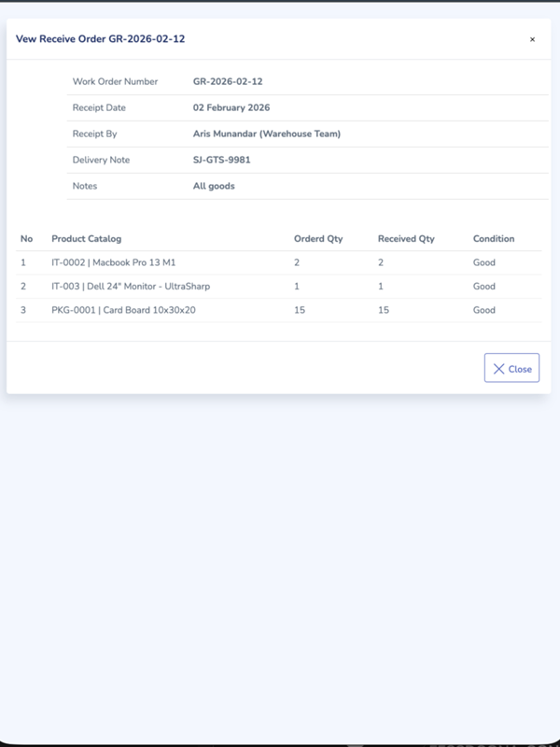Select the dialog title Vew Receive Order GR-2026-02-12

pyautogui.click(x=101, y=39)
